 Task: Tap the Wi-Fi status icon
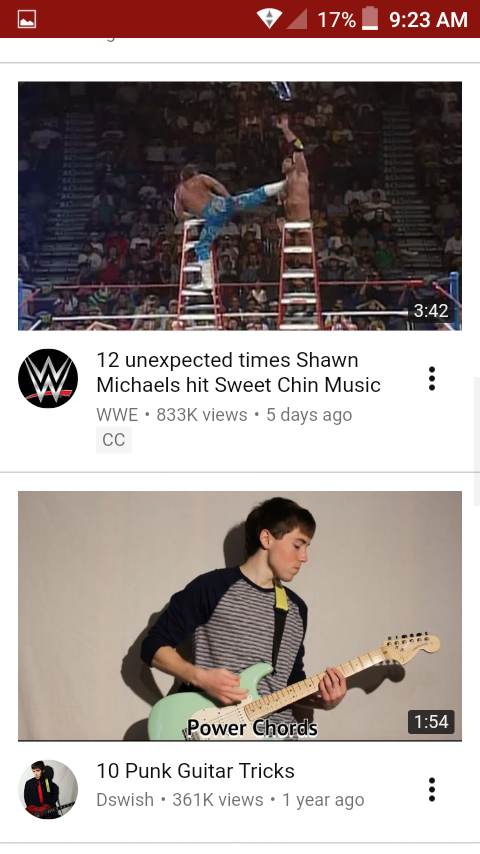tap(269, 19)
